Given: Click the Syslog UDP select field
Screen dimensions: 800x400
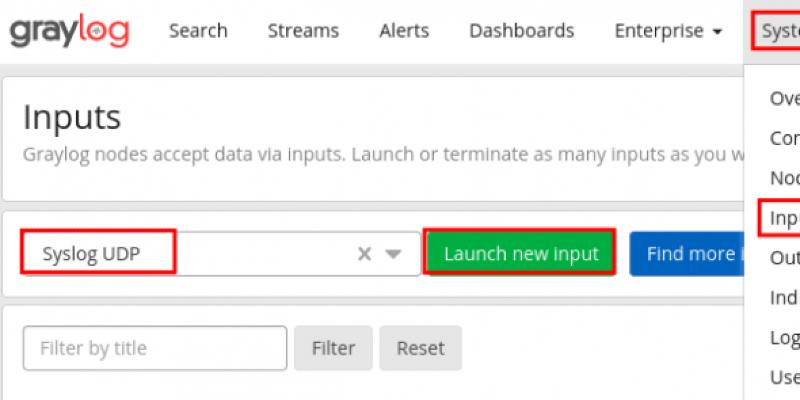Looking at the screenshot, I should pyautogui.click(x=190, y=254).
